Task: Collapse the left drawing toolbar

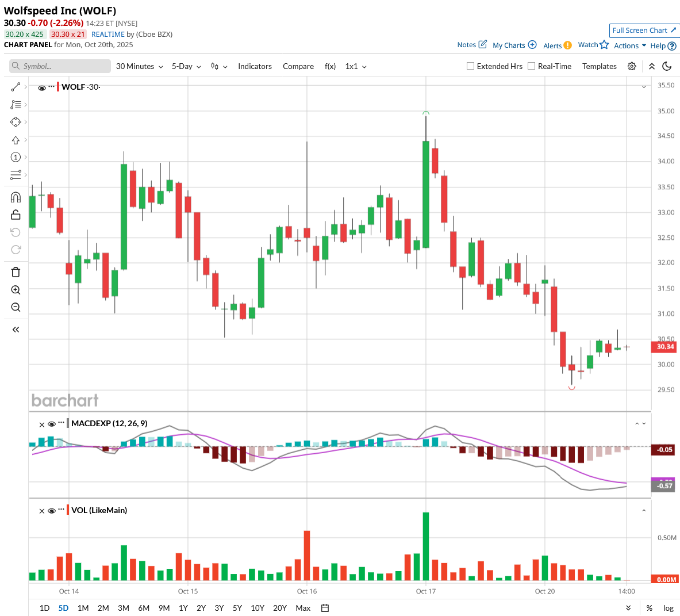Action: (16, 330)
